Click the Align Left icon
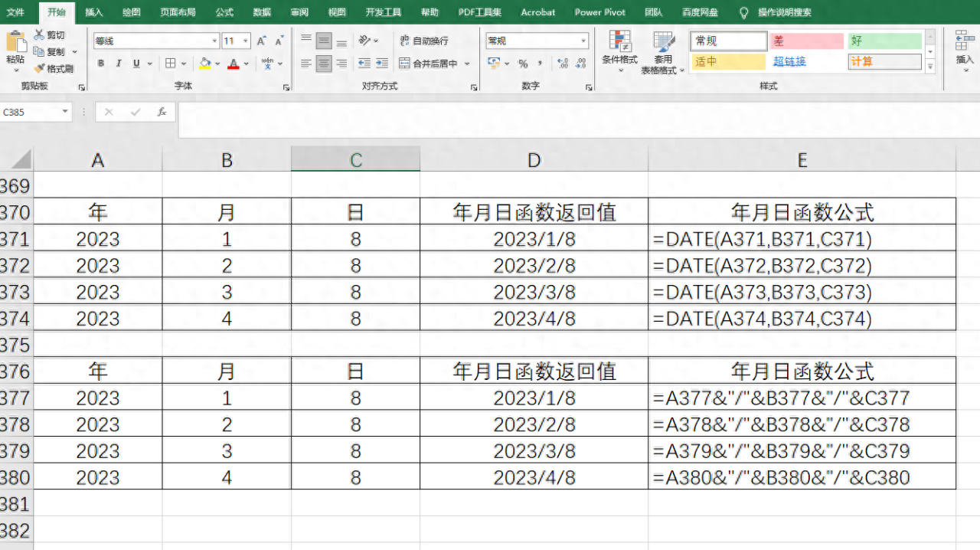The height and width of the screenshot is (550, 980). point(306,64)
